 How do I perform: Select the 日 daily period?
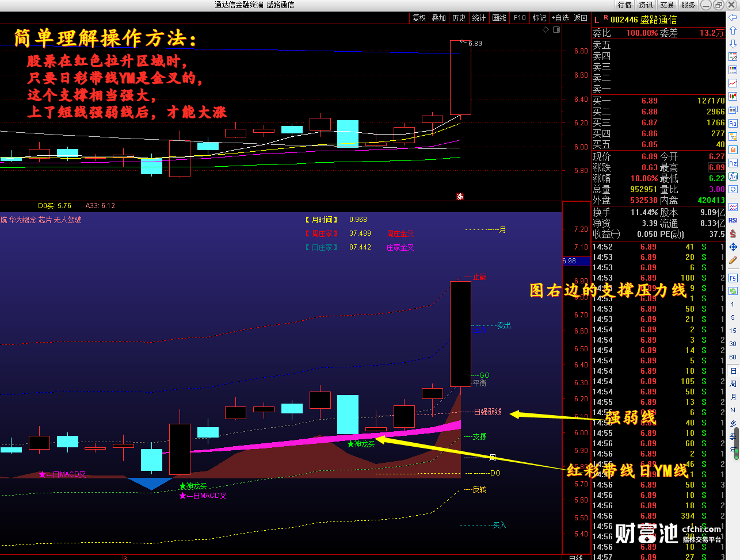(x=733, y=371)
